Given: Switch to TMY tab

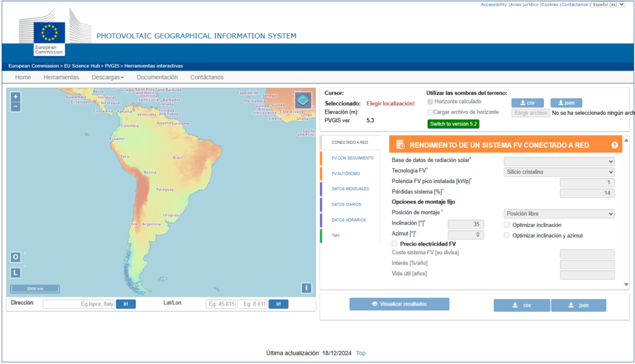Looking at the screenshot, I should coord(335,235).
